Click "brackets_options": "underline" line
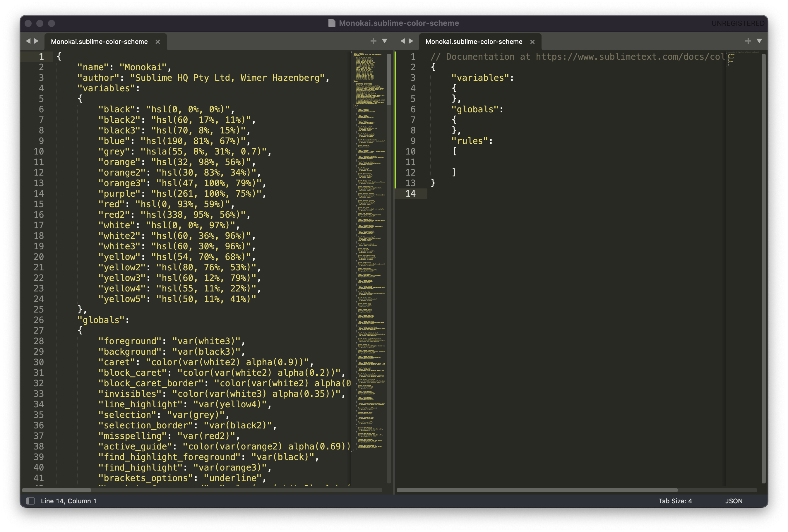The width and height of the screenshot is (788, 532). (182, 478)
